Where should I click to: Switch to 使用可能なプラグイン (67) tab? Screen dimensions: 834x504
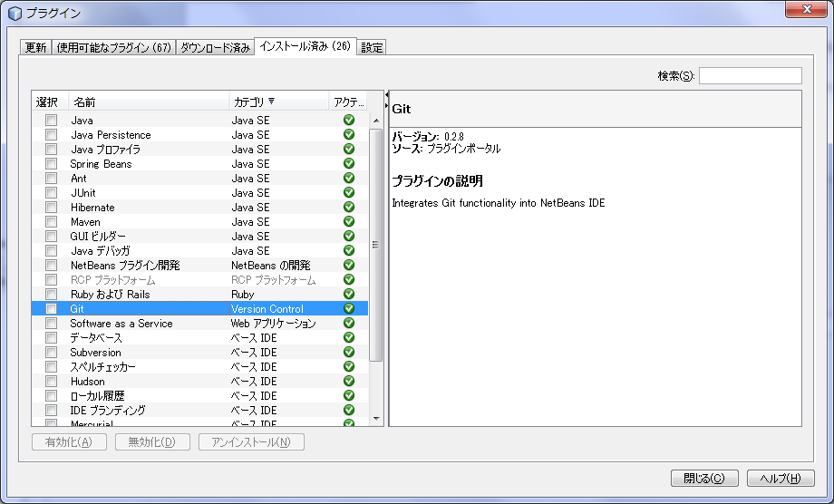114,47
